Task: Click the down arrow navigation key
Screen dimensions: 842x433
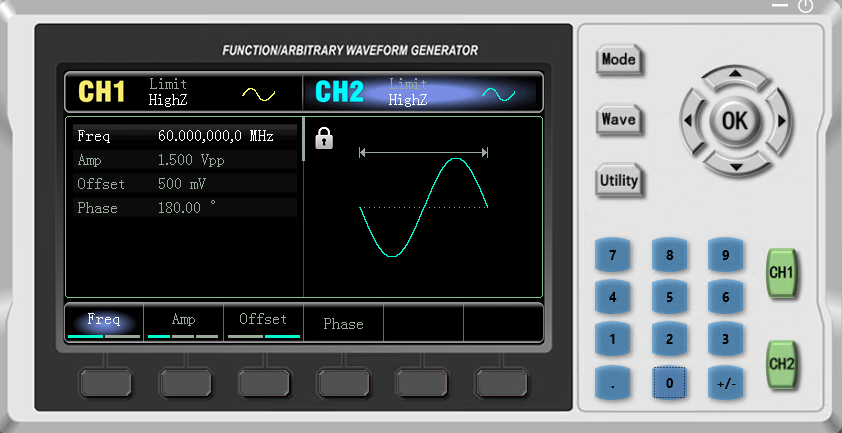Action: pos(736,164)
